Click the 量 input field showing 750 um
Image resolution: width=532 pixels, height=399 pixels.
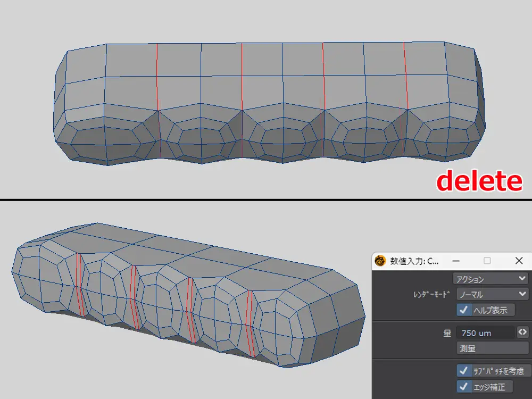485,333
